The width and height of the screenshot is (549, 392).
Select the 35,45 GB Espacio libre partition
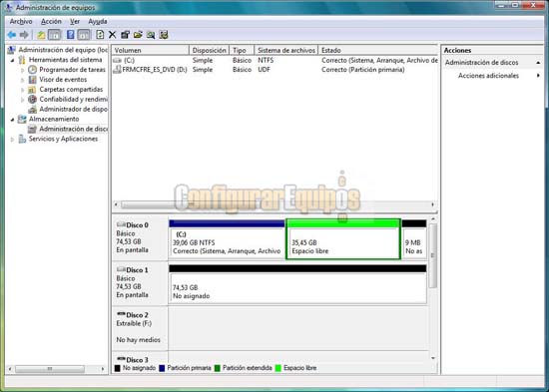343,239
